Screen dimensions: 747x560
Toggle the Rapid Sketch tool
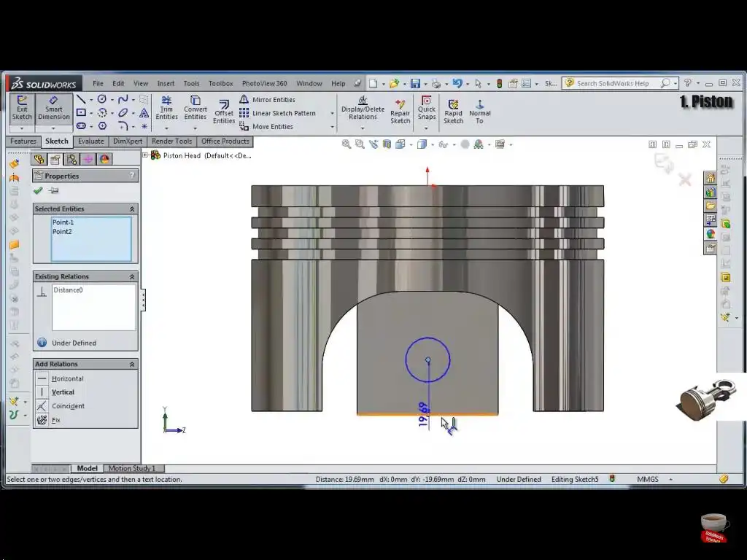tap(453, 112)
